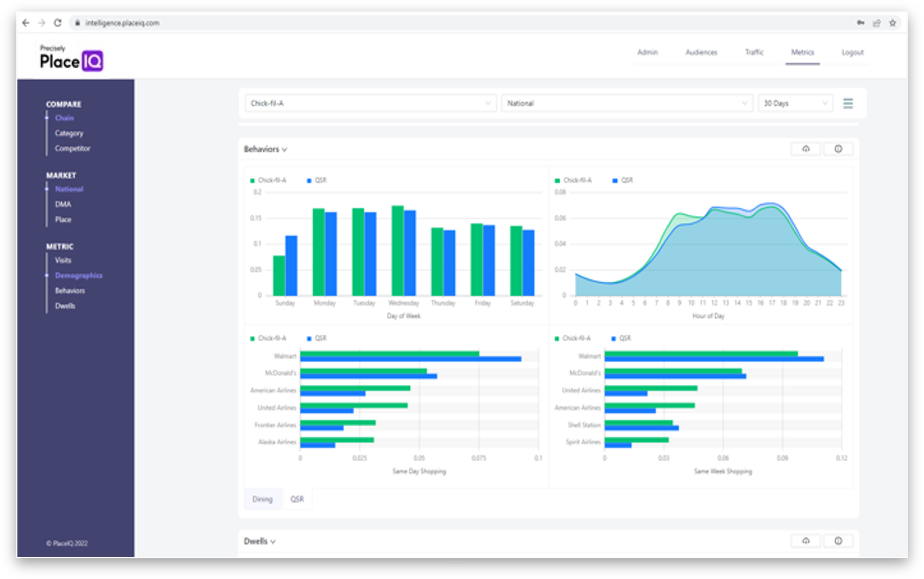Click the green Chick-fil-A color swatch
The width and height of the screenshot is (924, 579).
tap(252, 180)
